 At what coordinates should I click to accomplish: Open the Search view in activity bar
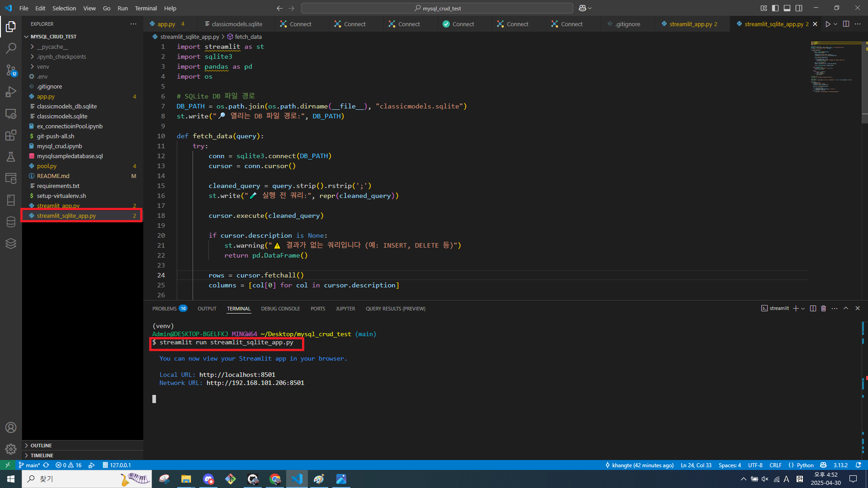[x=11, y=48]
